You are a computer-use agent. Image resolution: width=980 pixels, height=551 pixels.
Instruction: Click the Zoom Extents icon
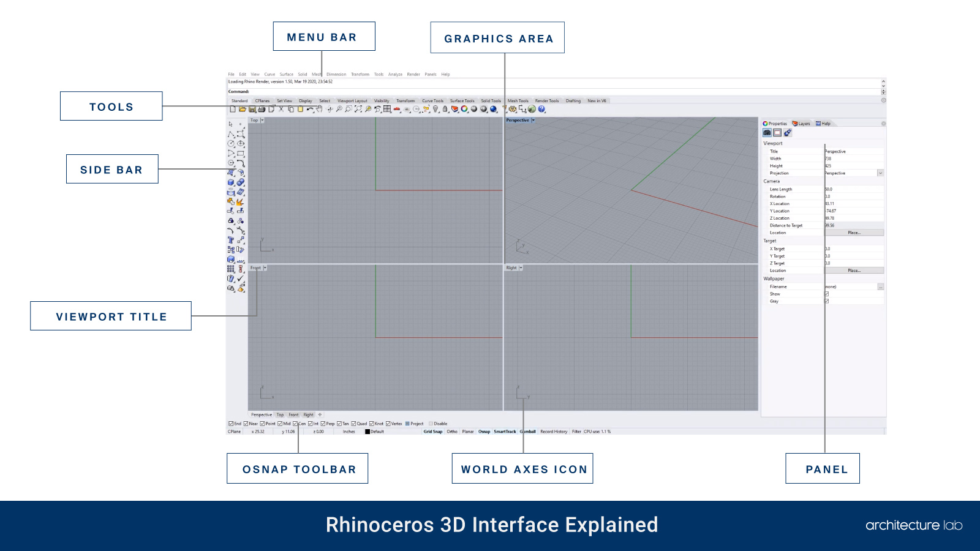[358, 110]
